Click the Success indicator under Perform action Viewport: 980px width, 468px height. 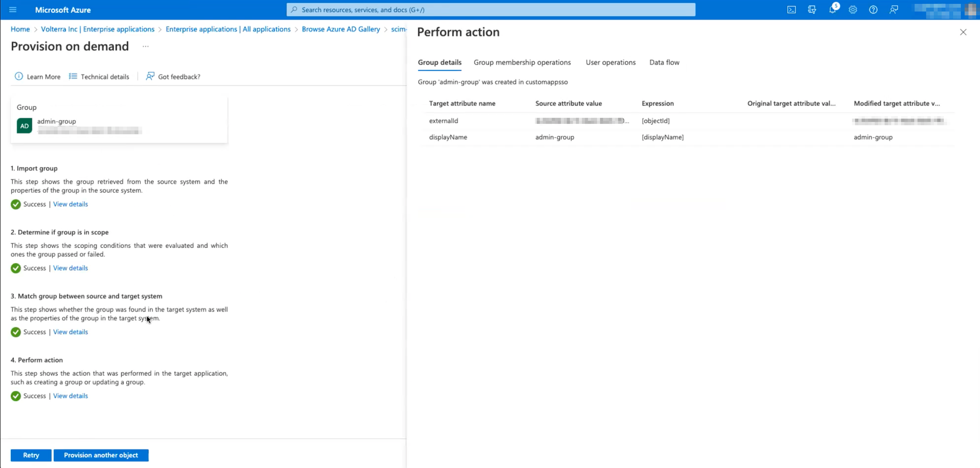pos(15,396)
